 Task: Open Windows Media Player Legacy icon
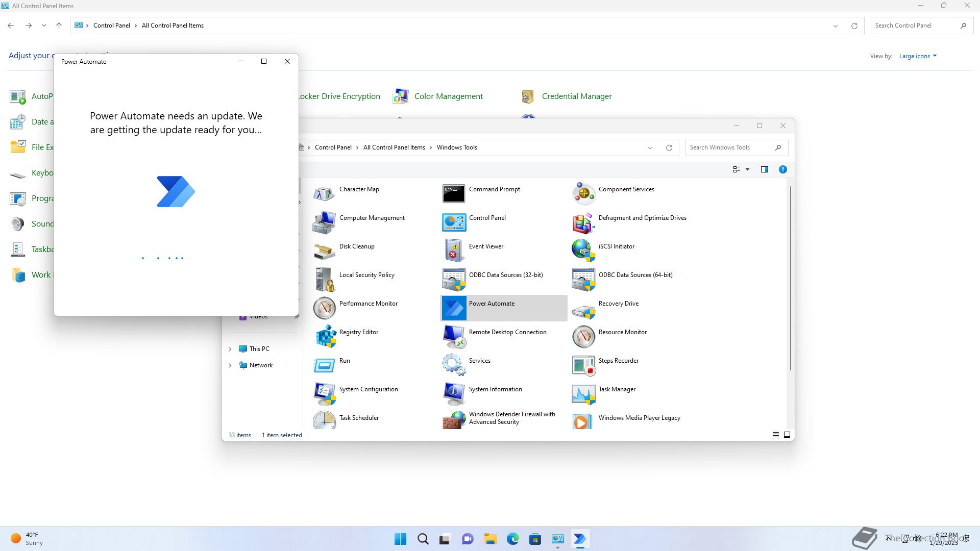[583, 420]
